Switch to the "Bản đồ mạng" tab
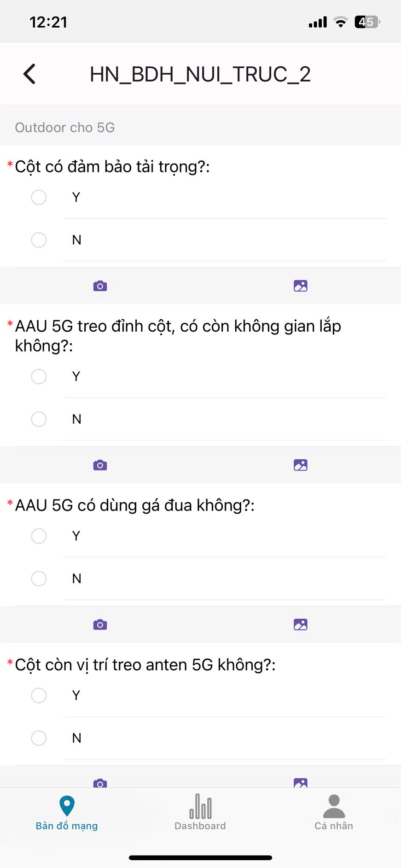The width and height of the screenshot is (401, 868). click(67, 813)
